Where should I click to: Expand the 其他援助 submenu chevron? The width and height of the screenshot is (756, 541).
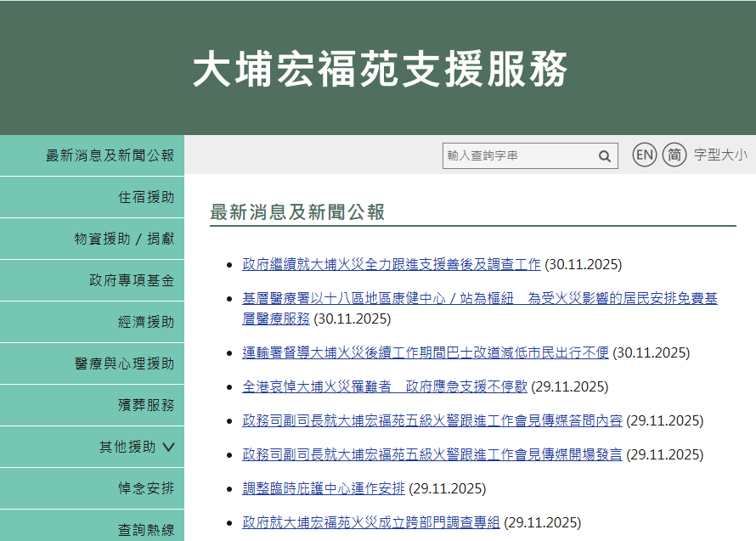(167, 447)
